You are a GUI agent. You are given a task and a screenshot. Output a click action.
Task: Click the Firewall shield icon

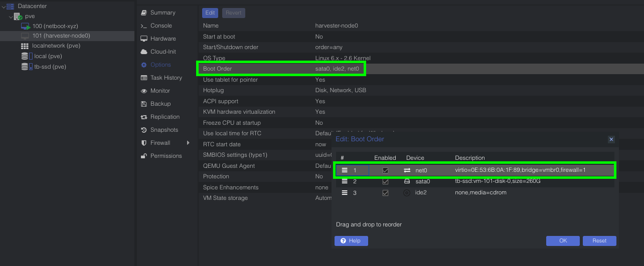point(144,143)
